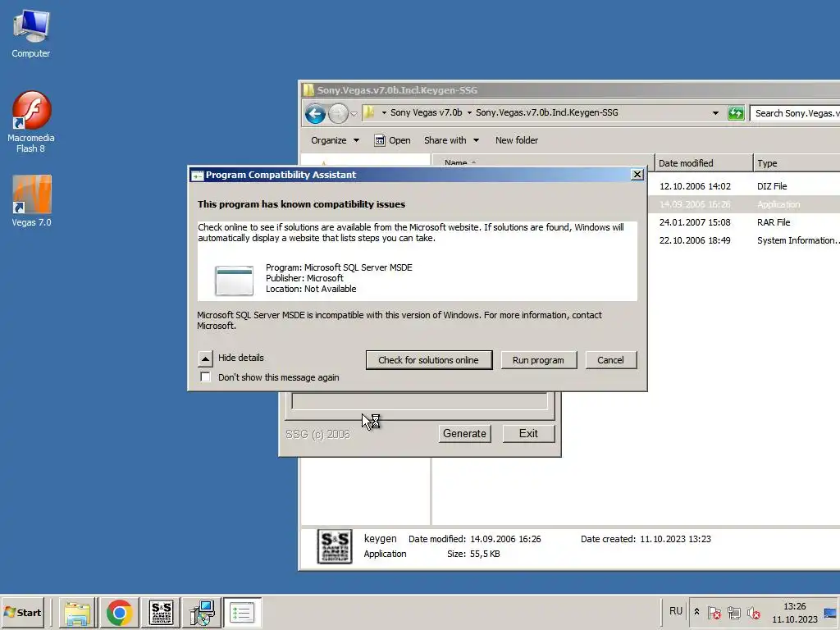This screenshot has width=840, height=630.
Task: Click the Compatibility Assistant title bar icon
Action: click(198, 176)
